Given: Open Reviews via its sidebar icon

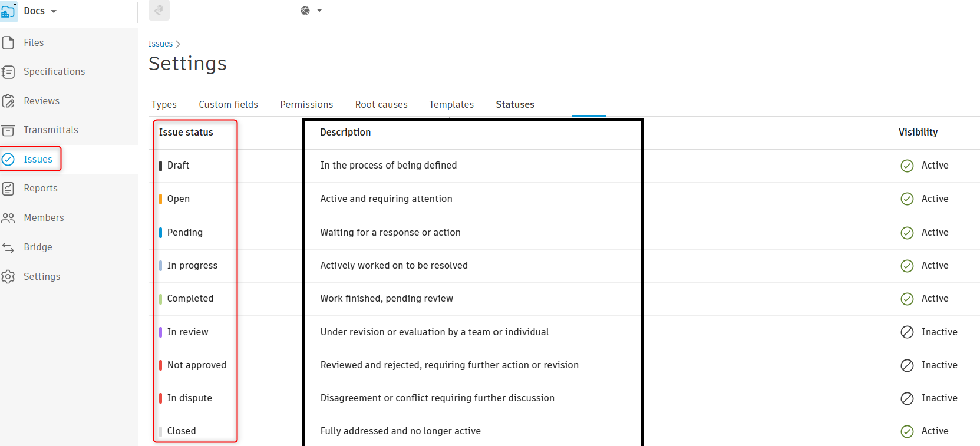Looking at the screenshot, I should coord(8,101).
